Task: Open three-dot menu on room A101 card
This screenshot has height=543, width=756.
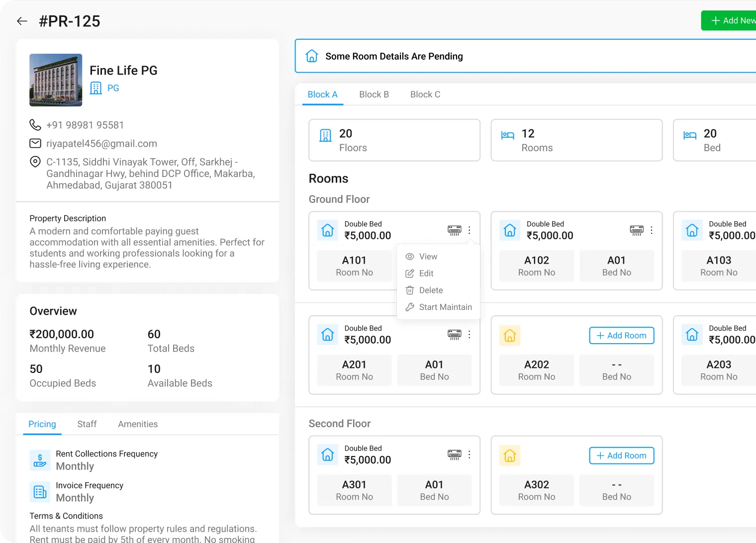Action: pos(469,230)
